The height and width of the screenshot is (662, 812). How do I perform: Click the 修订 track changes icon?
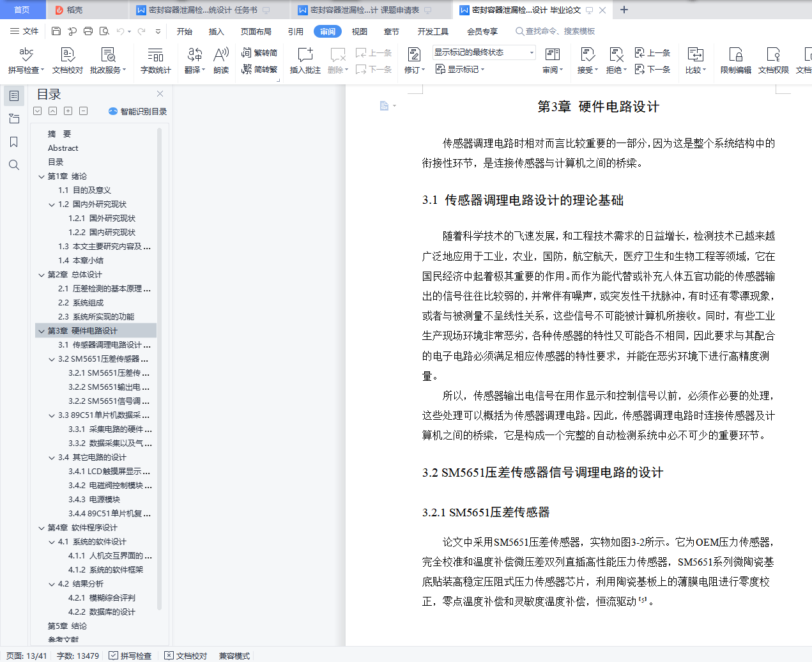414,55
